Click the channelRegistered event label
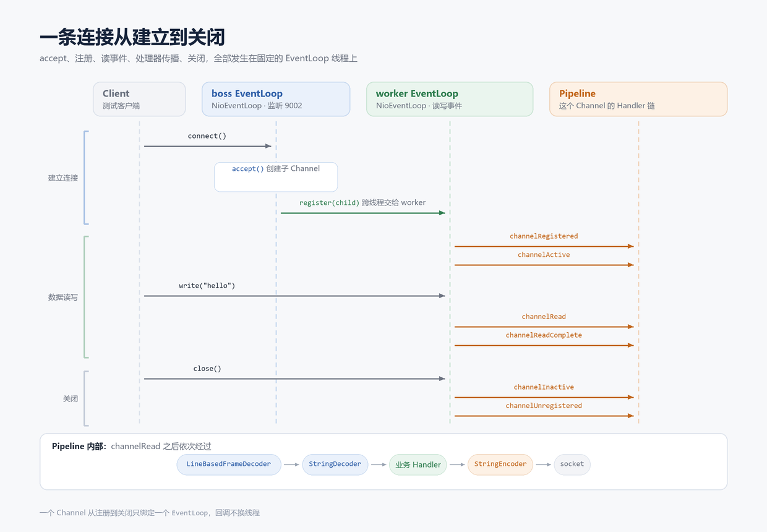 coord(544,236)
